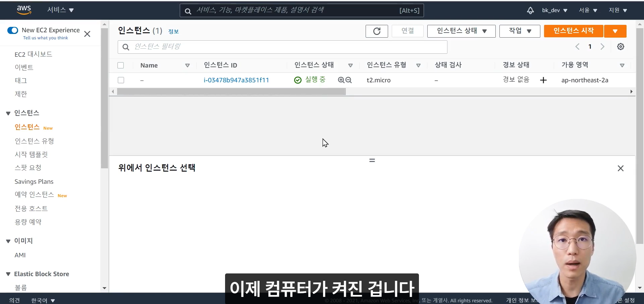Screen dimensions: 644x304
Task: Click the panel resize handle icon
Action: click(x=372, y=161)
